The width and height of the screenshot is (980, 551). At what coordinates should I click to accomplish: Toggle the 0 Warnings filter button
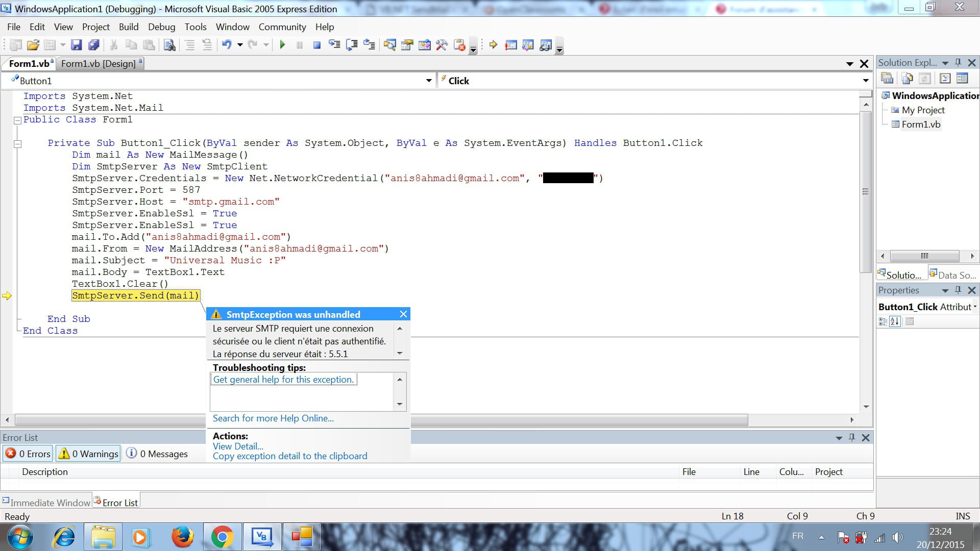click(88, 454)
